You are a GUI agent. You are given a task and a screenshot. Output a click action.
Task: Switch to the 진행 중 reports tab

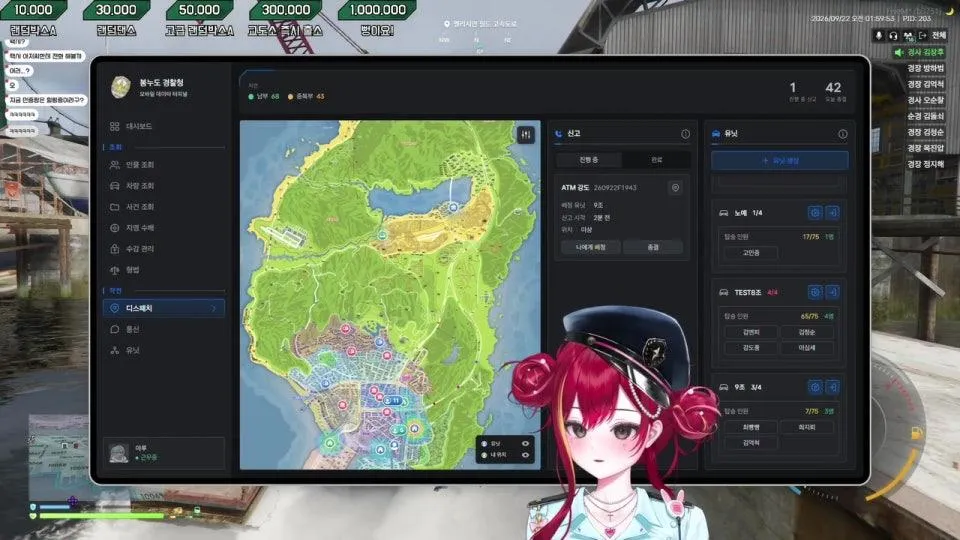588,160
